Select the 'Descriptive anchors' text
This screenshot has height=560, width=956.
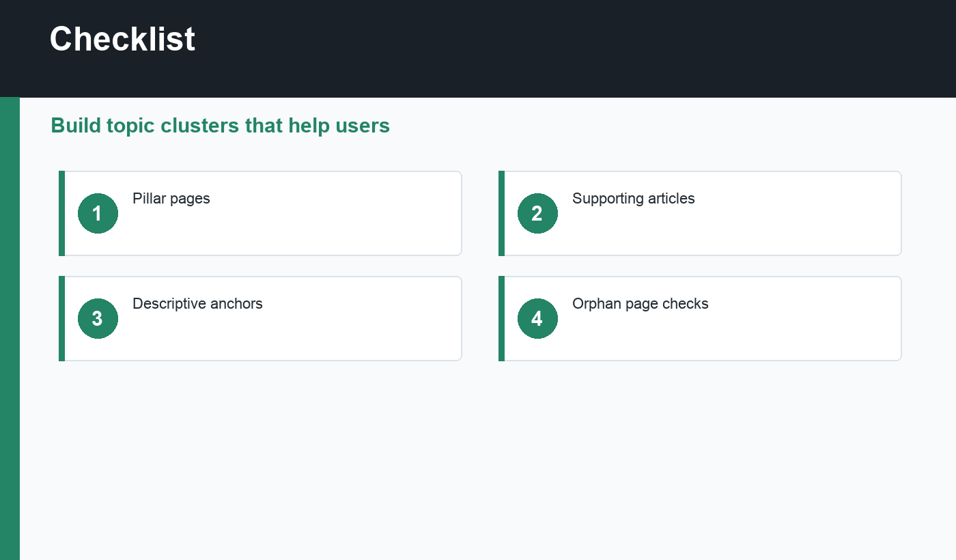[197, 304]
